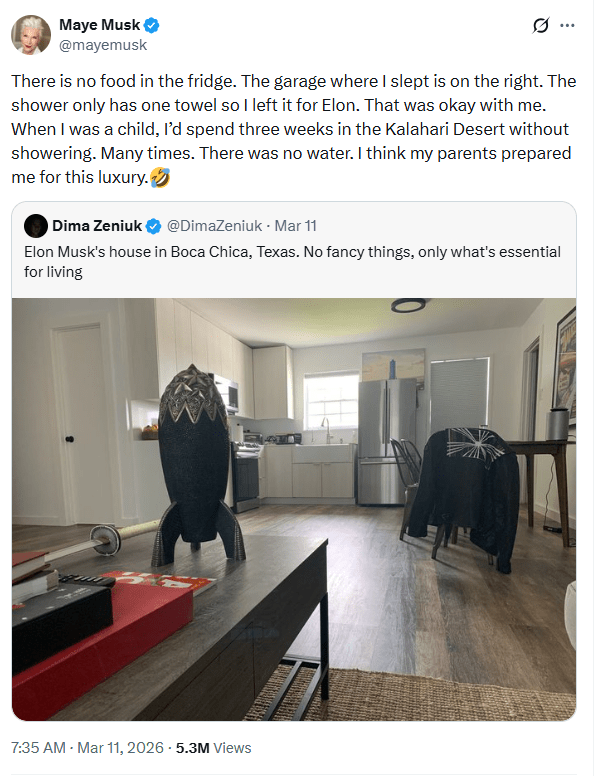Click Dima Zeniuk's verified badge
This screenshot has height=776, width=602.
coord(154,226)
